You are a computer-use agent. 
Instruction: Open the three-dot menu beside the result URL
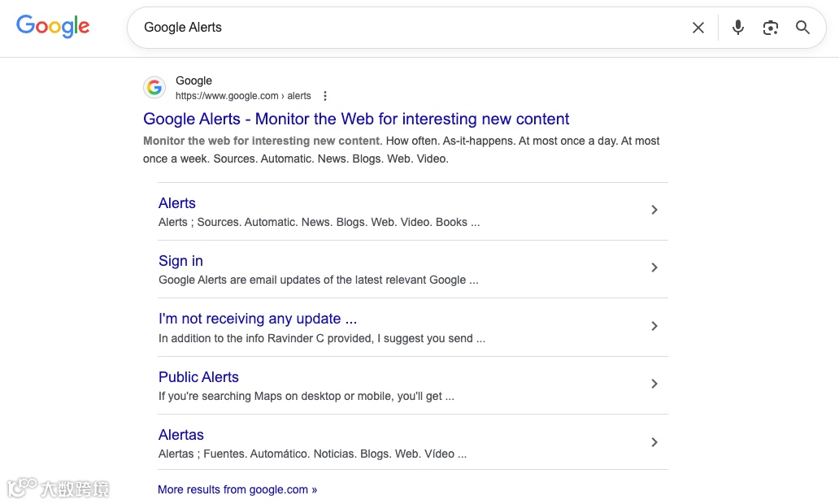(x=325, y=96)
